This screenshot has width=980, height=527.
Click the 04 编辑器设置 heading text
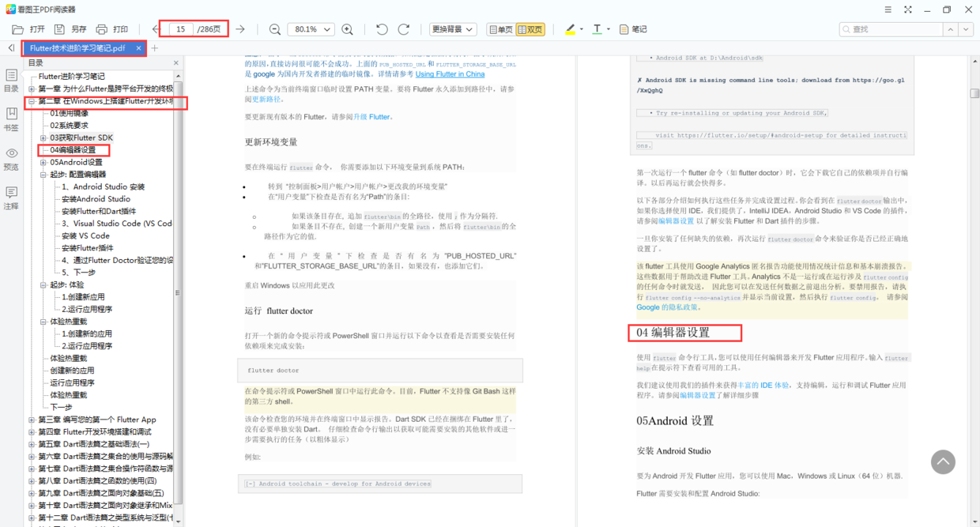pyautogui.click(x=673, y=333)
